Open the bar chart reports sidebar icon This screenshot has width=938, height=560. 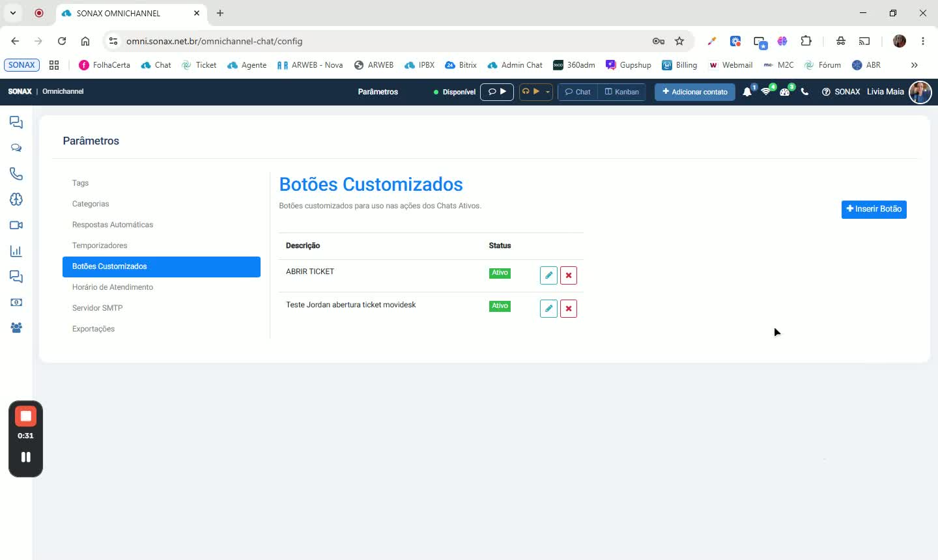click(x=16, y=251)
